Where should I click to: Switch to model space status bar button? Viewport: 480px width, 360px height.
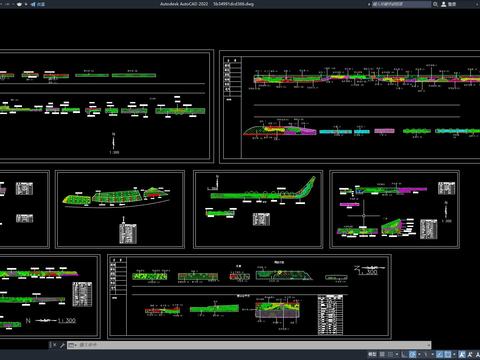[372, 354]
